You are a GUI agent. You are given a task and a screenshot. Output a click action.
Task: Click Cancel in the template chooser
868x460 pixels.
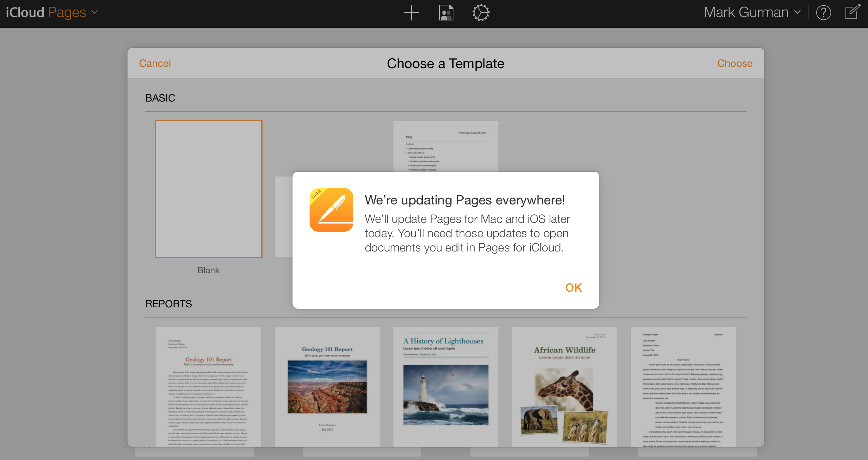coord(155,63)
